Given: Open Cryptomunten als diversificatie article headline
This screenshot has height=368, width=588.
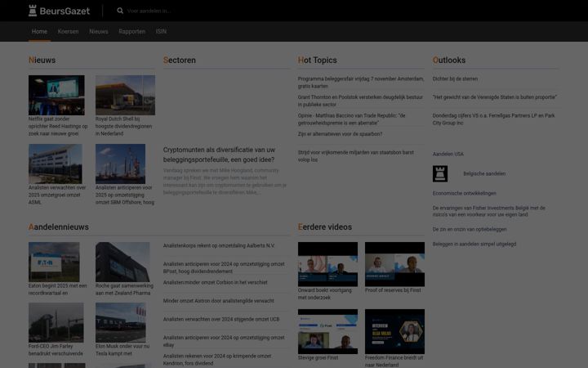Looking at the screenshot, I should 220,155.
